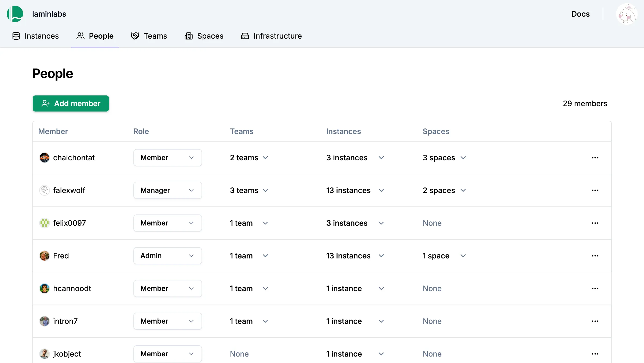Click the Add member button
Screen dimensions: 644x363
(x=71, y=103)
